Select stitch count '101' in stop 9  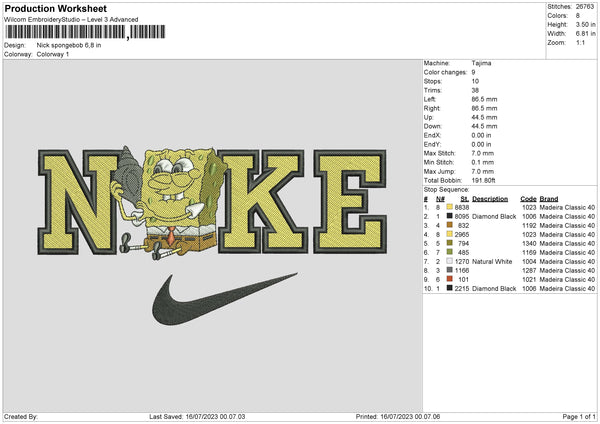coord(464,279)
